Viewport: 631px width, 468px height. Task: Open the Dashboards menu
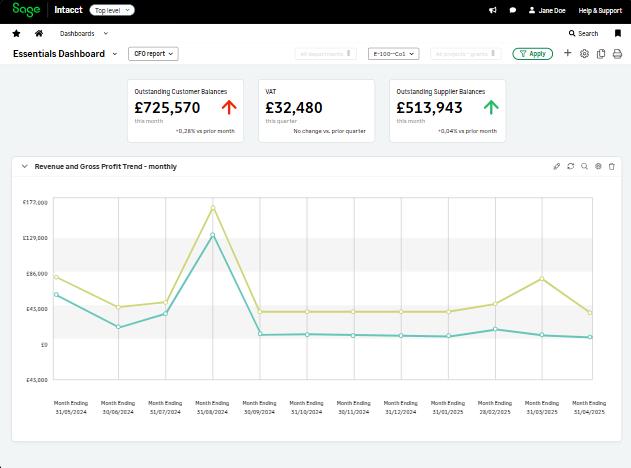[x=77, y=33]
